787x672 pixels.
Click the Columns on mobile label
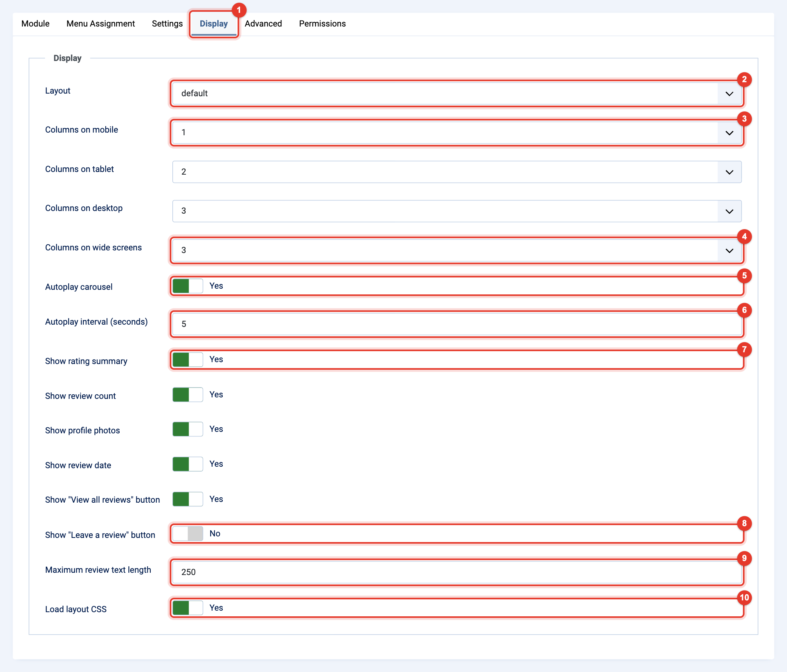[x=81, y=130]
